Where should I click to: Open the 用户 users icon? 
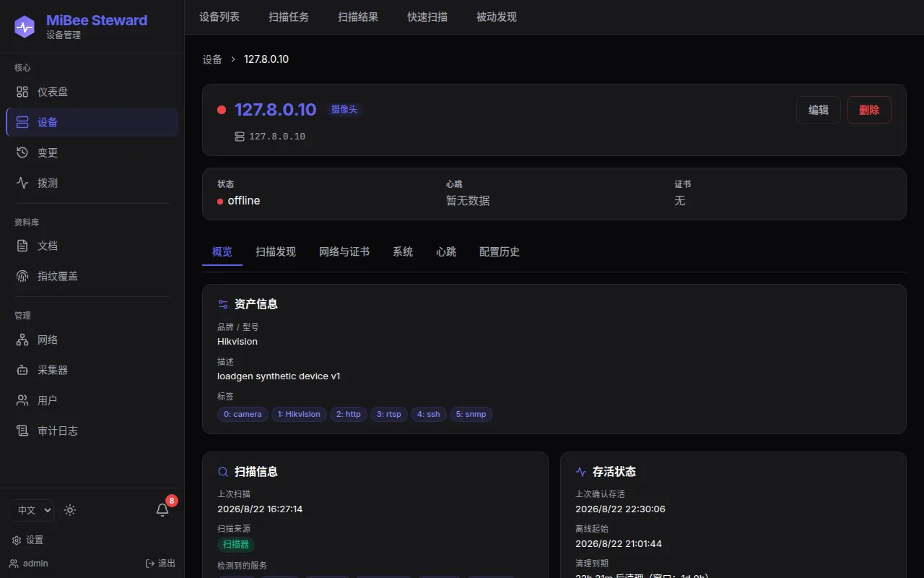pyautogui.click(x=22, y=400)
